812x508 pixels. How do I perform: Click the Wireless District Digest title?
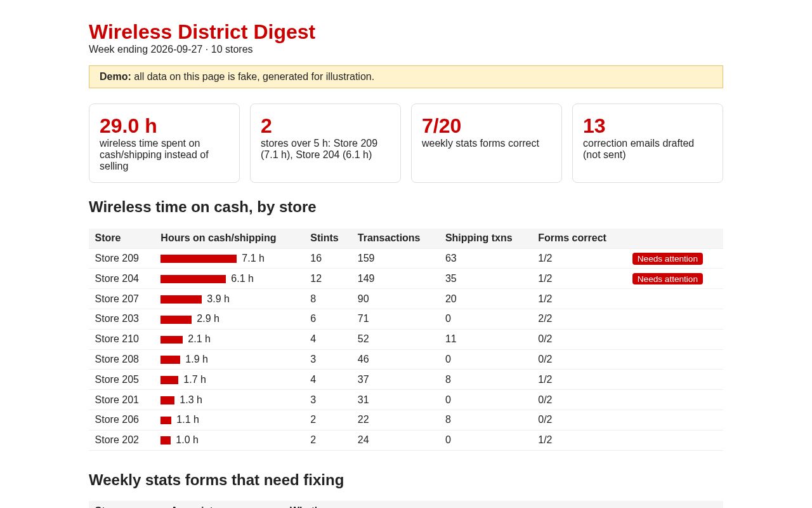(202, 32)
